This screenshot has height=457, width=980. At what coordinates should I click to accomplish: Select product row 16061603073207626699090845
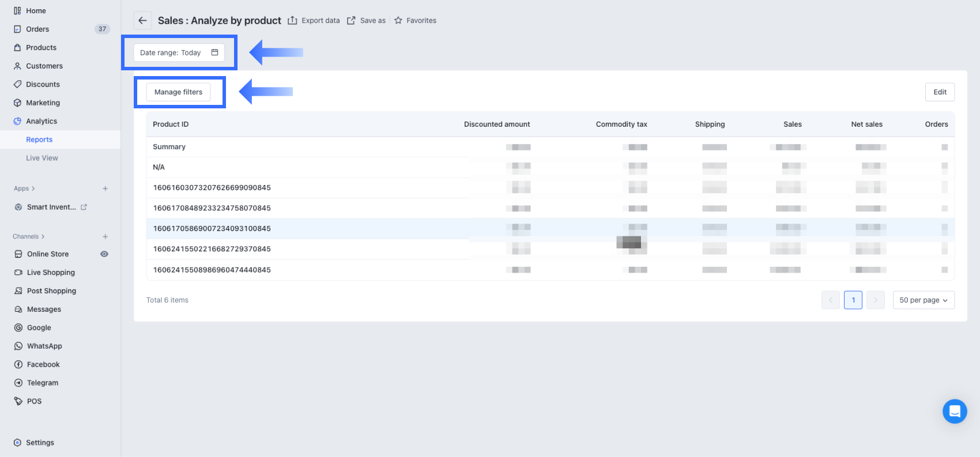[x=551, y=187]
